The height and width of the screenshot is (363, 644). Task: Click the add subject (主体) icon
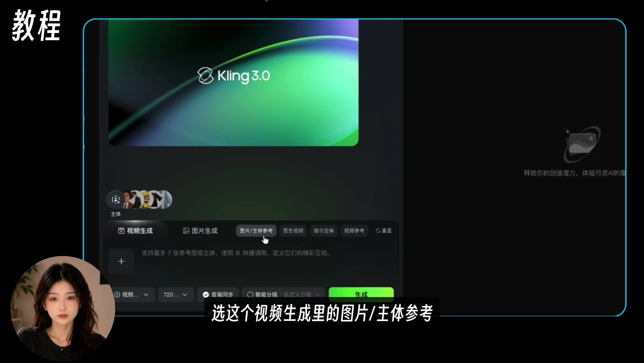point(116,200)
